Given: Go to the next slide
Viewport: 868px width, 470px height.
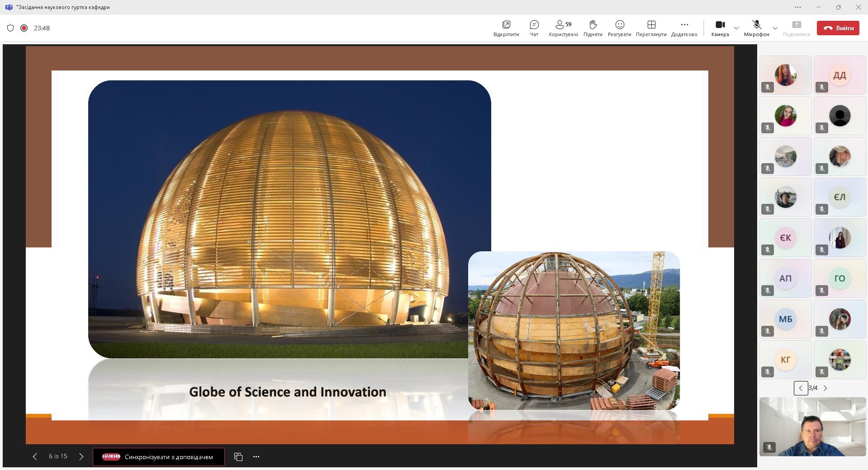Looking at the screenshot, I should pyautogui.click(x=81, y=456).
